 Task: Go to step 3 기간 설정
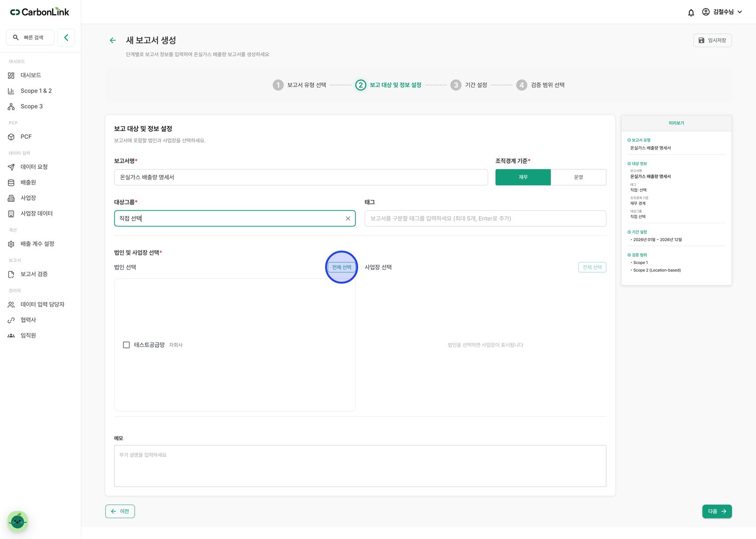pos(469,85)
